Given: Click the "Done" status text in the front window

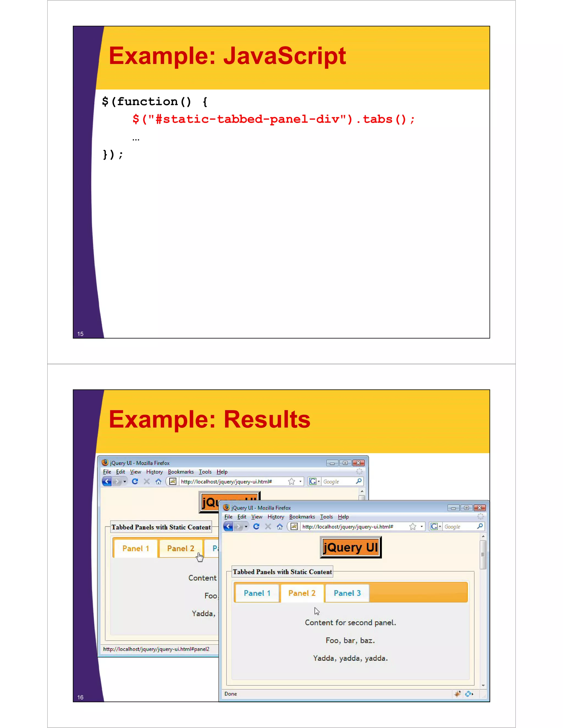Looking at the screenshot, I should coord(230,694).
